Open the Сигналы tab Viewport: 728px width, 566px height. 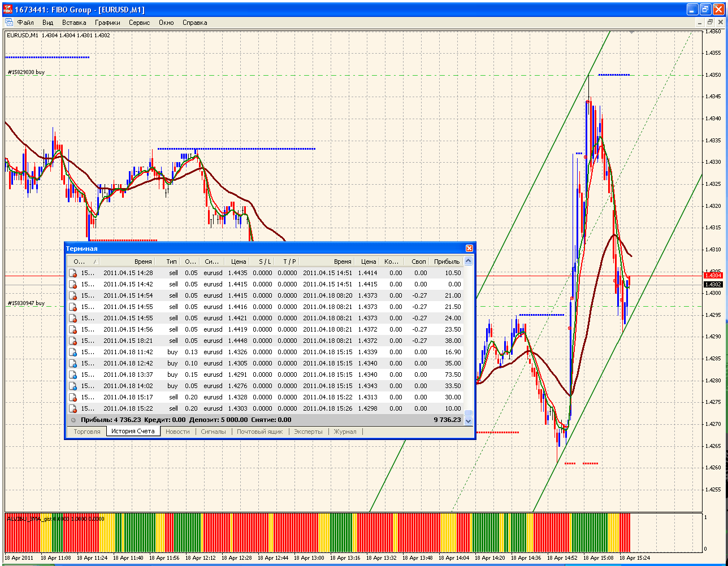click(213, 432)
